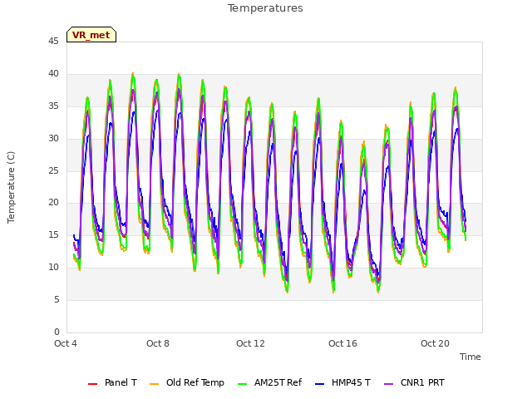The image size is (532, 399).
Task: Select the Oct 12 x-axis tick
Action: coord(250,343)
